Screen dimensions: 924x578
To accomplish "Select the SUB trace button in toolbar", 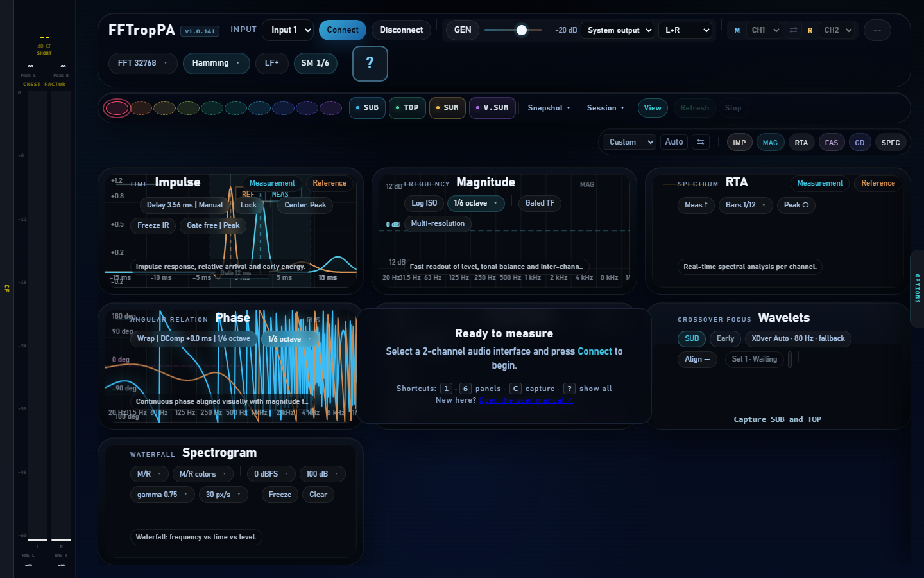I will [367, 108].
